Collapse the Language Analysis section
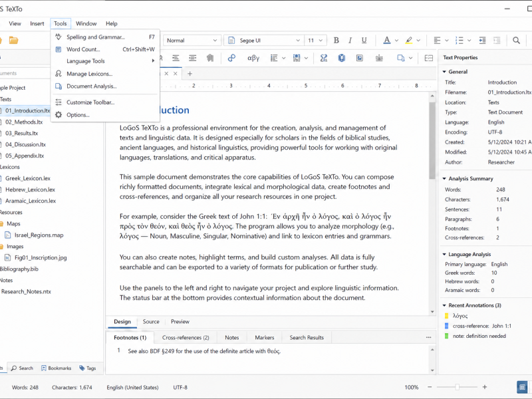 [x=444, y=254]
